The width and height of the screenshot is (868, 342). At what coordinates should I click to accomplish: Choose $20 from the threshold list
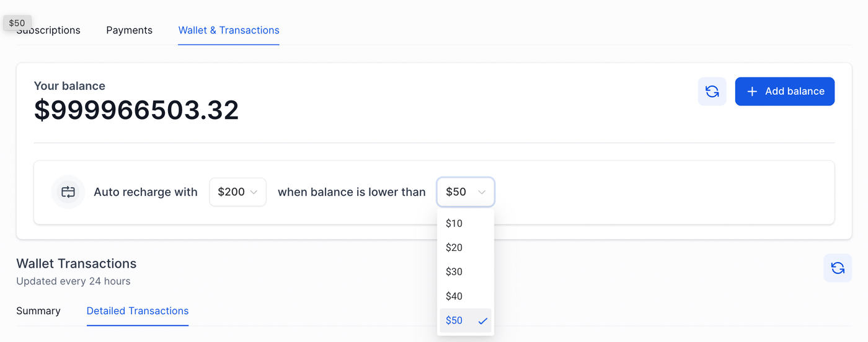pyautogui.click(x=454, y=248)
